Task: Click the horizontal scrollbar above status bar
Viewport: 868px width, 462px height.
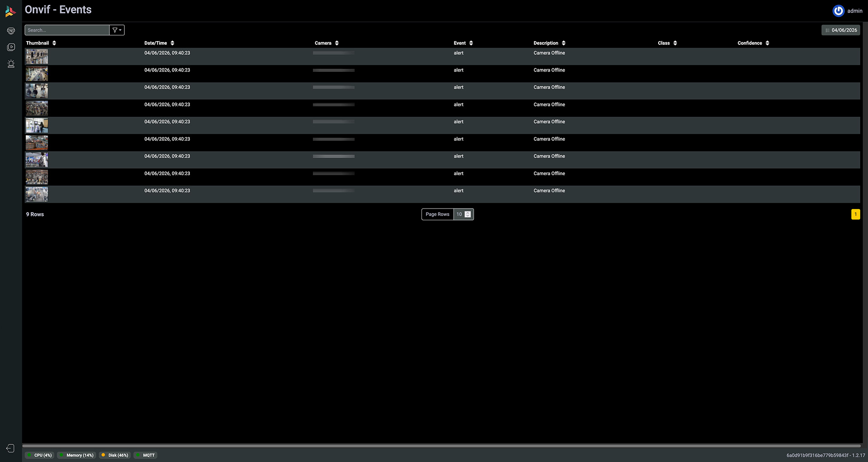Action: [x=441, y=446]
